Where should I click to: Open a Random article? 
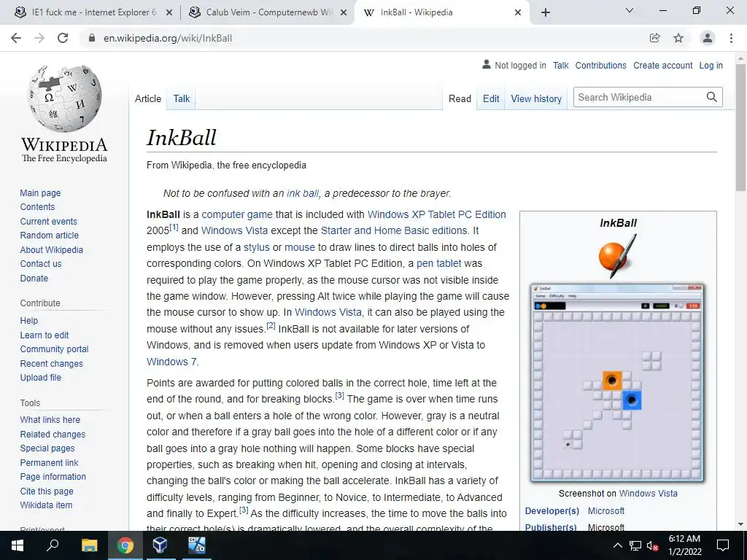[49, 236]
